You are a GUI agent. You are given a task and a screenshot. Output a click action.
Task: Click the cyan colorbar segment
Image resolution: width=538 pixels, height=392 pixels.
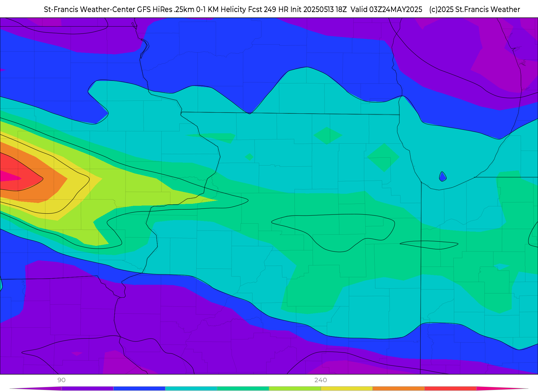(191, 389)
